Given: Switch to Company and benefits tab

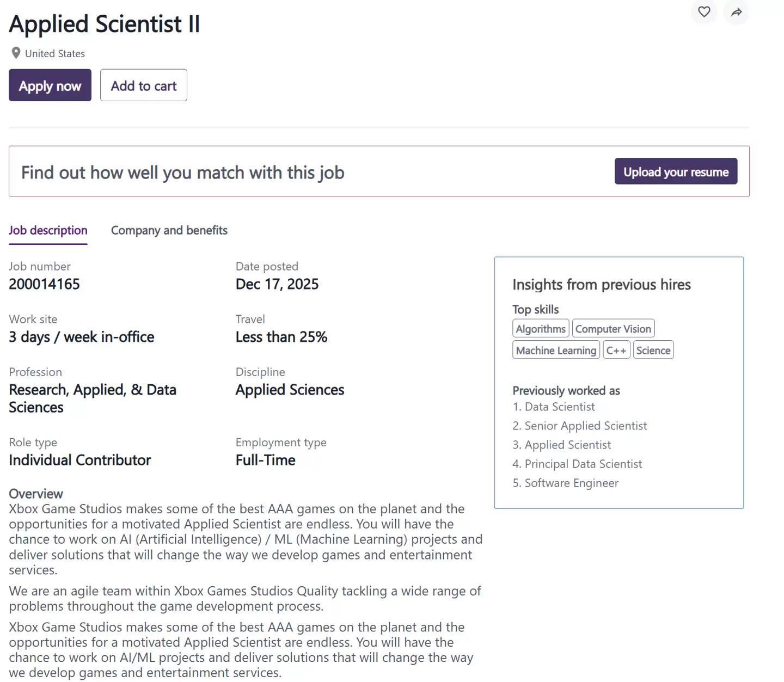Looking at the screenshot, I should [x=169, y=230].
